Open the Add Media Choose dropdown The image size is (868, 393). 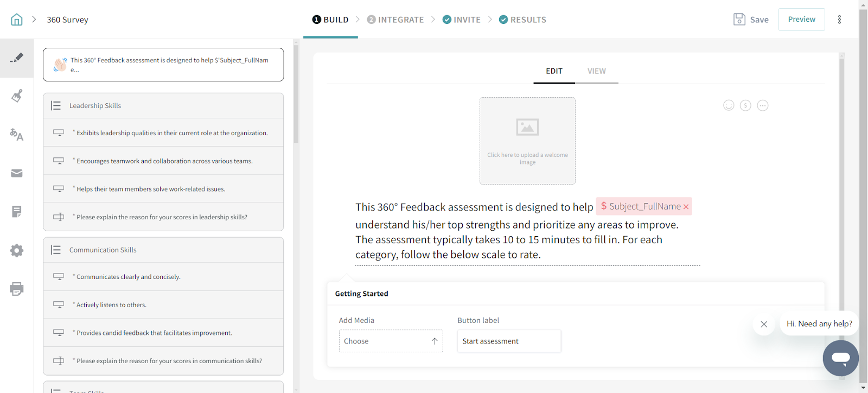(x=391, y=341)
